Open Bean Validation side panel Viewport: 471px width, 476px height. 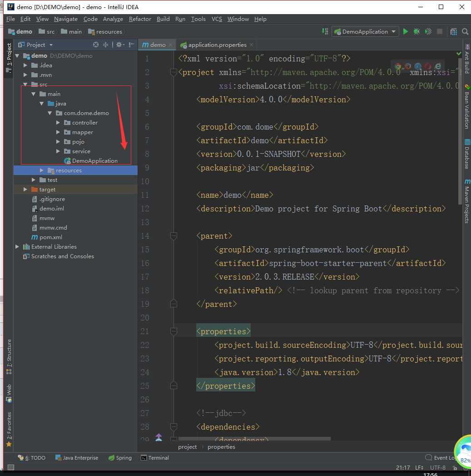pos(467,107)
